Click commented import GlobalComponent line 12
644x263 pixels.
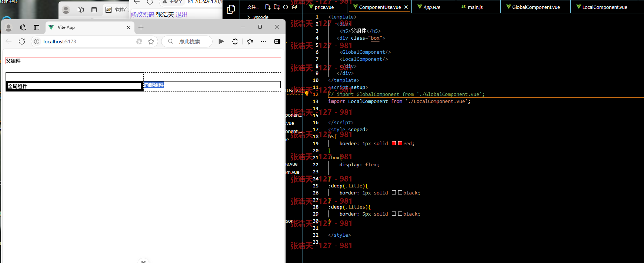[x=406, y=94]
